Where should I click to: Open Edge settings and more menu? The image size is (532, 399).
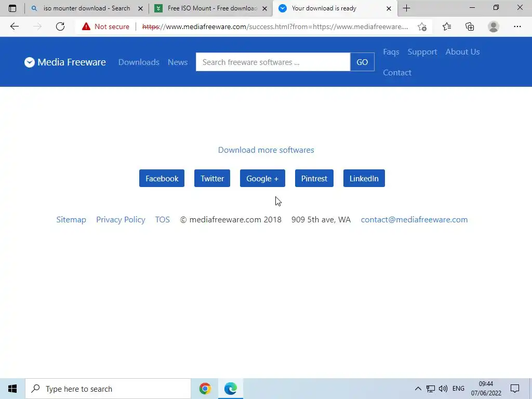click(x=517, y=26)
